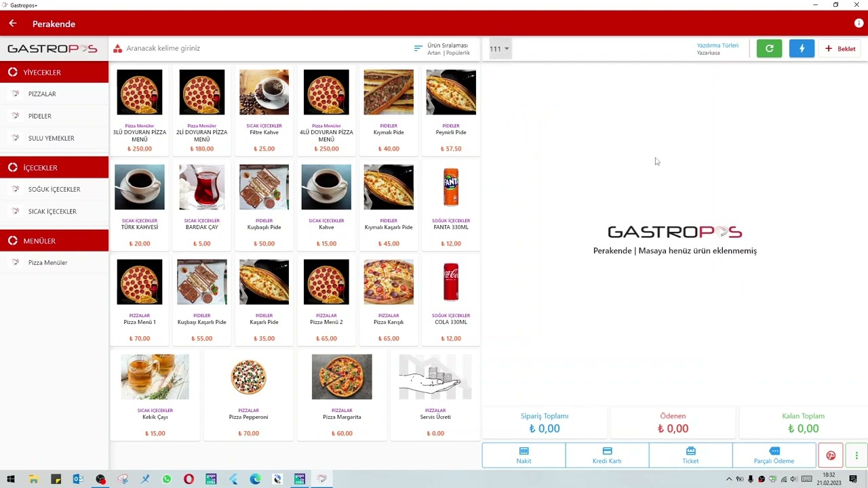Add Kıymalı Kaşarlı Pide product

(389, 205)
